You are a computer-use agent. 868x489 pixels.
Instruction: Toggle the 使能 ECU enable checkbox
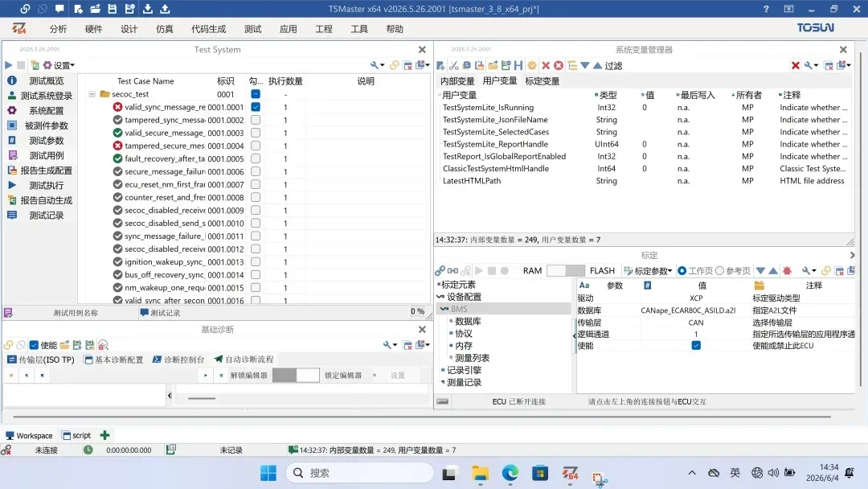[x=696, y=346]
